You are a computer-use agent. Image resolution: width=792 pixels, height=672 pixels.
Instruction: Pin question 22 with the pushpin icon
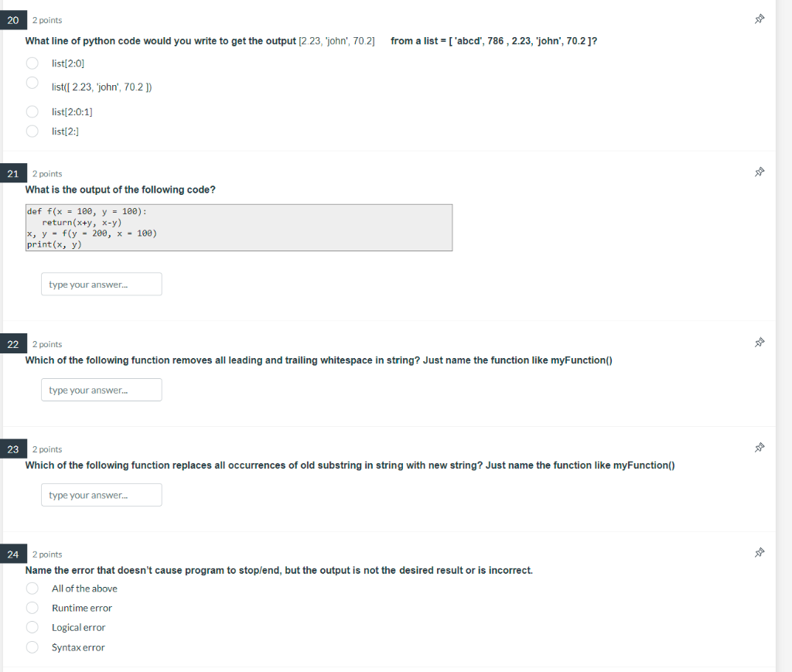tap(760, 343)
